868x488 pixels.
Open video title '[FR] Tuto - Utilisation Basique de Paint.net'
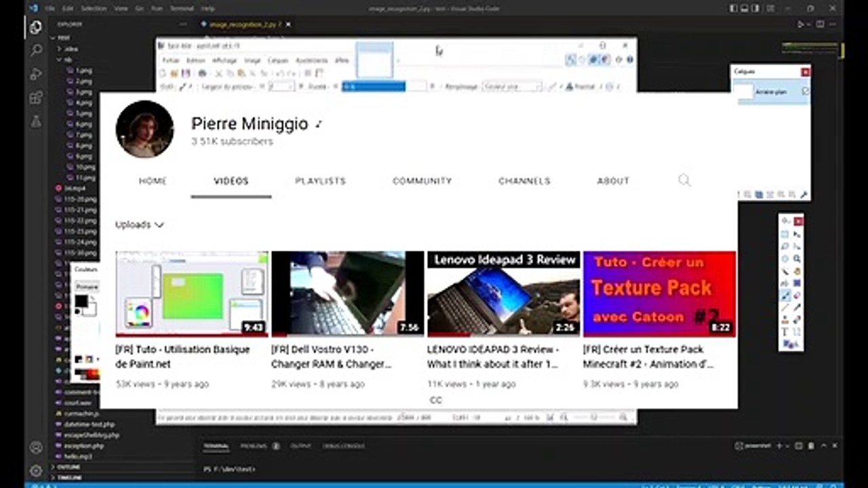[183, 357]
